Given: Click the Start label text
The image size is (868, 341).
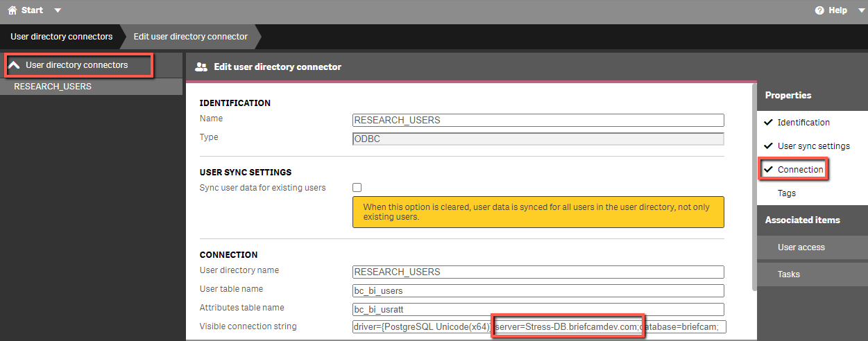Looking at the screenshot, I should (x=32, y=11).
